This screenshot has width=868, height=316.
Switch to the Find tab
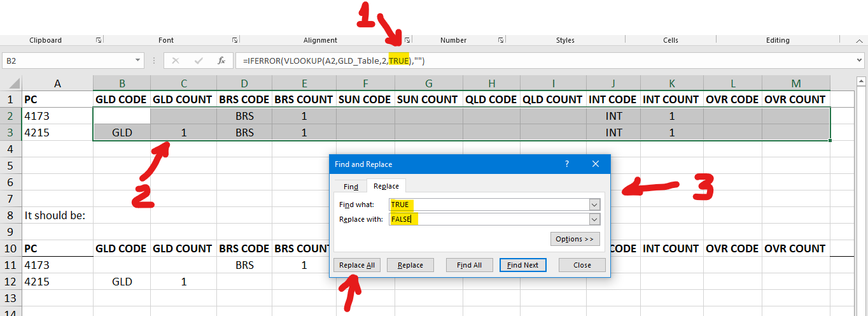click(x=351, y=187)
